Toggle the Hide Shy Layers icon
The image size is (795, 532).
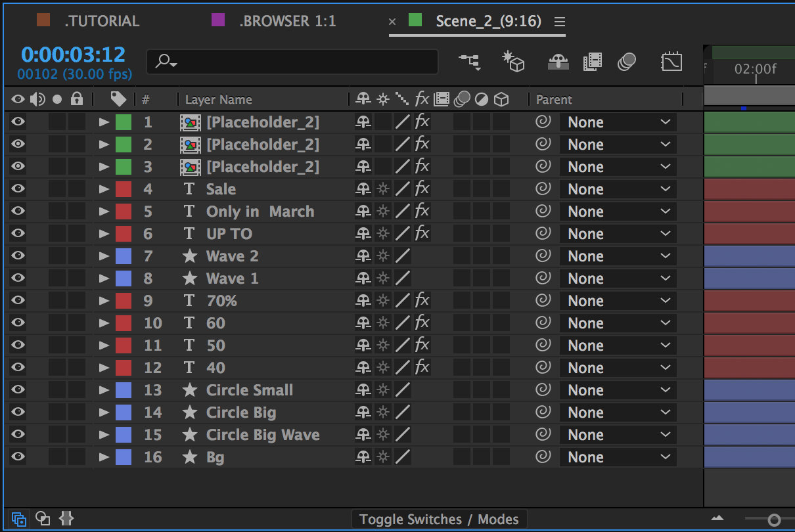558,62
